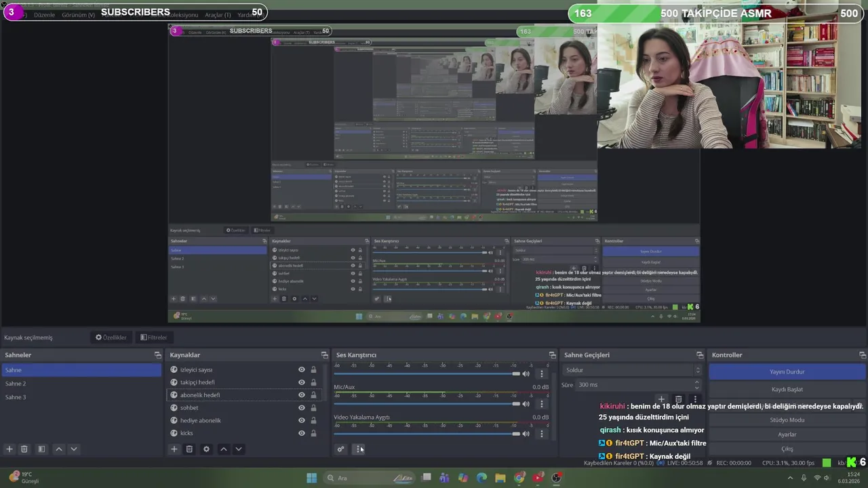Open Özellikler in the source toolbar
Screen dimensions: 868x488
[111, 338]
